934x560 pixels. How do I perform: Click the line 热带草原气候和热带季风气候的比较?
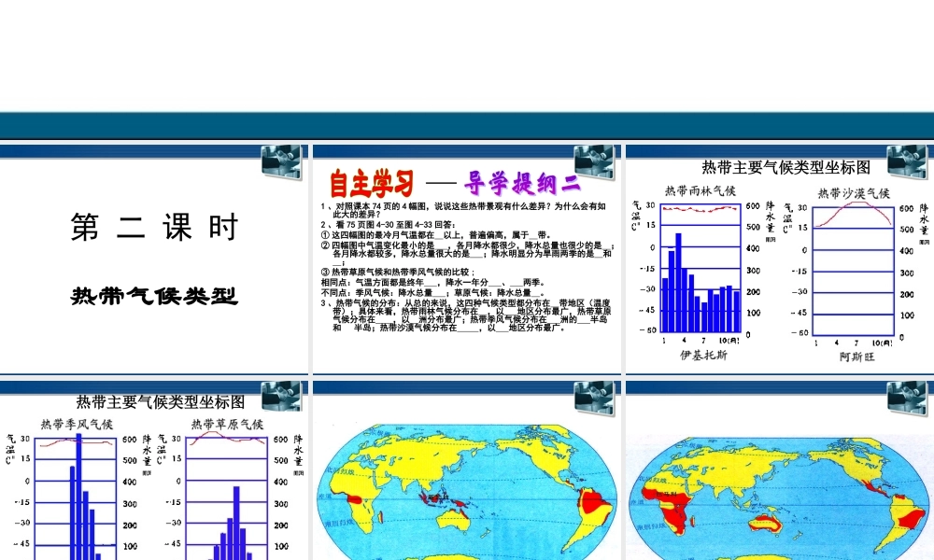point(397,272)
